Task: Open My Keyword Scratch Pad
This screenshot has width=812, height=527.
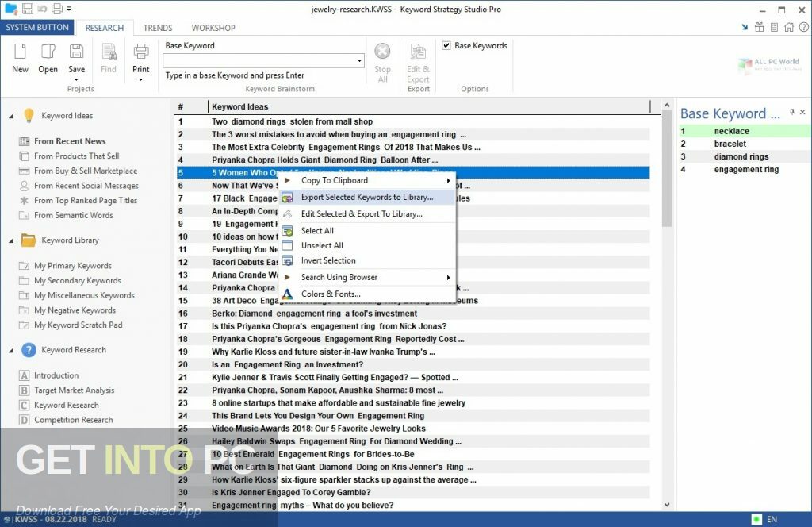Action: pos(79,325)
